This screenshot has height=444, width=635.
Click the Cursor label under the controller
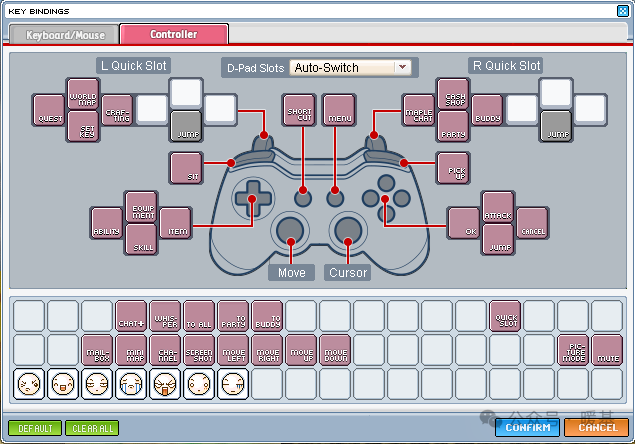347,273
